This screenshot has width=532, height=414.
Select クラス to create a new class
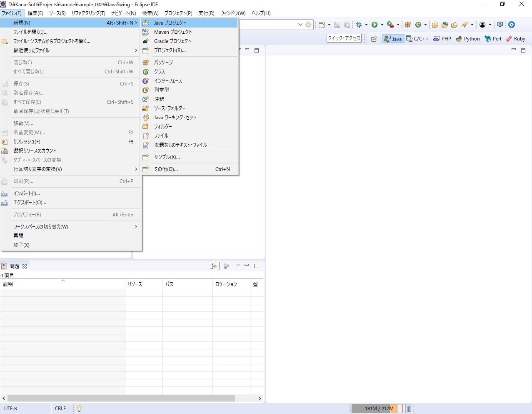click(190, 72)
